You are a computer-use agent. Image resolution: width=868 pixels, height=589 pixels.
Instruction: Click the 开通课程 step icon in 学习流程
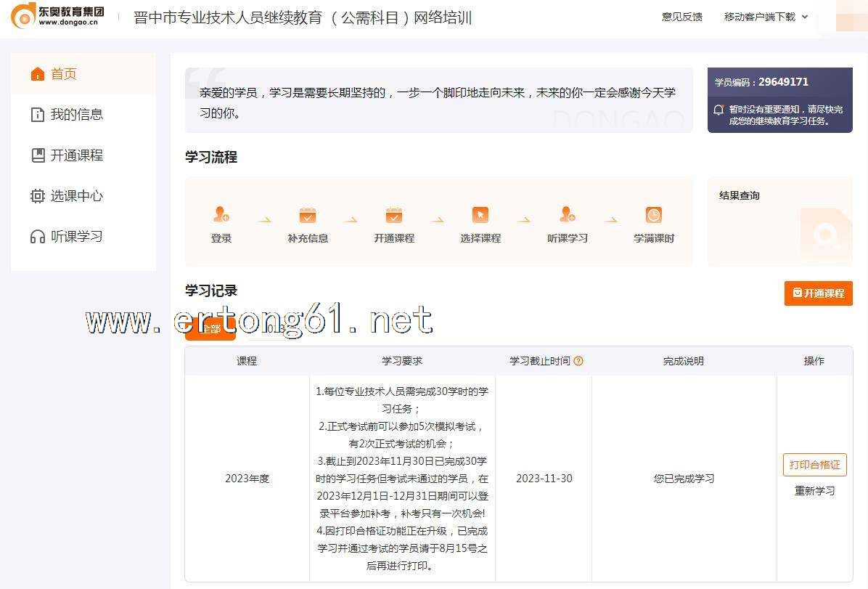[394, 215]
